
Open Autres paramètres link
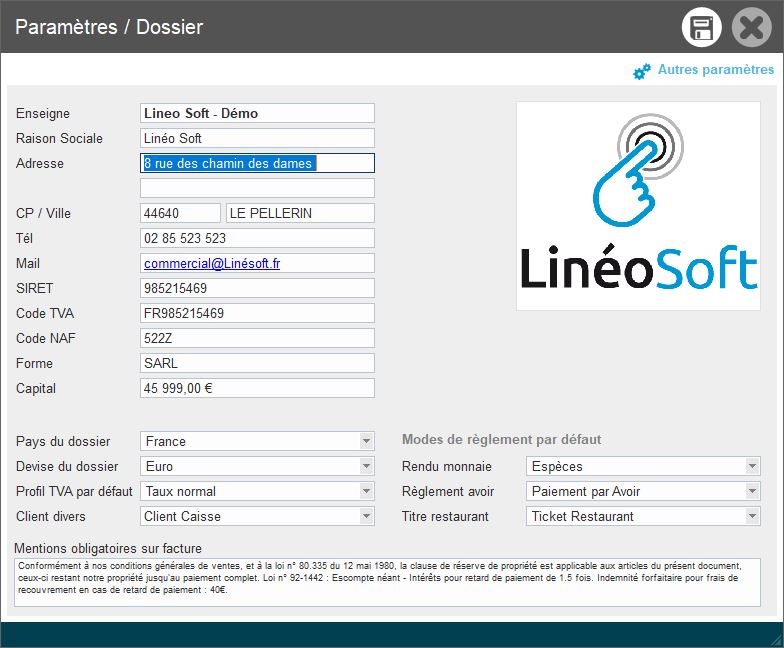tap(716, 70)
